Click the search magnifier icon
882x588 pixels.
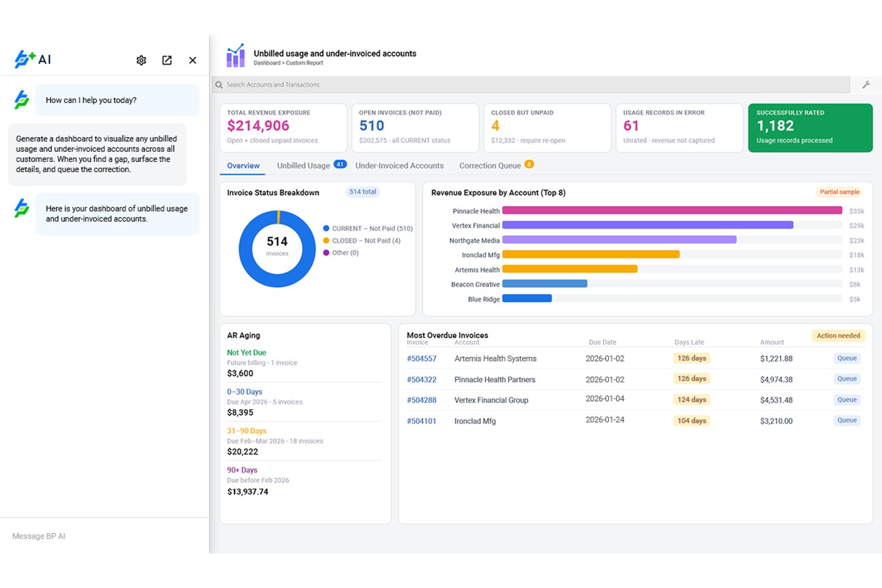click(219, 85)
